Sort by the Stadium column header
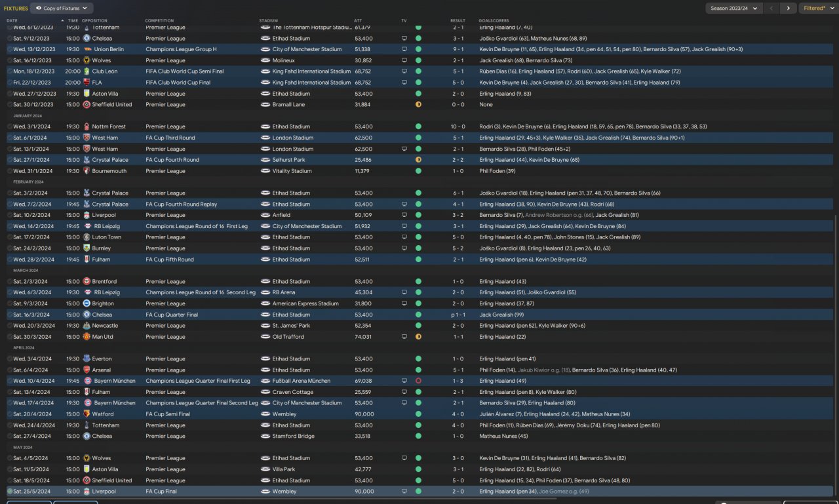The height and width of the screenshot is (504, 839). coord(268,20)
